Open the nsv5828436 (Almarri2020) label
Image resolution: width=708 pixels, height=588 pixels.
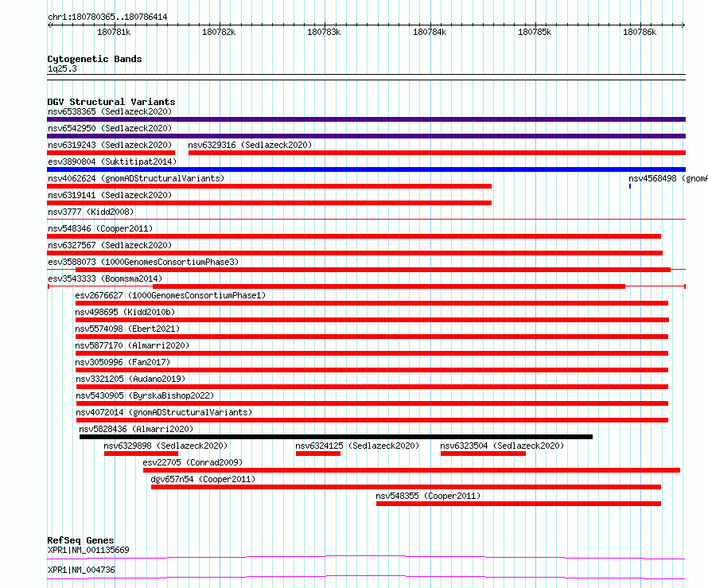[136, 429]
